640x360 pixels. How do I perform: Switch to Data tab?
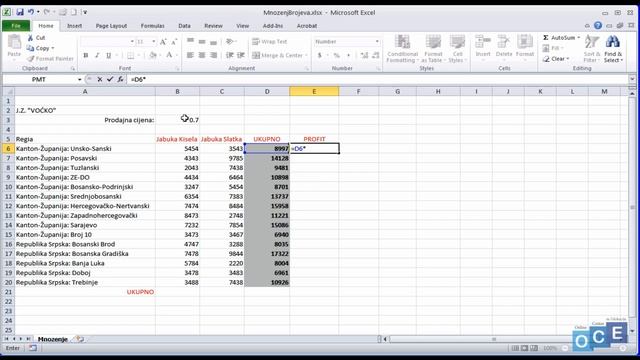click(184, 26)
